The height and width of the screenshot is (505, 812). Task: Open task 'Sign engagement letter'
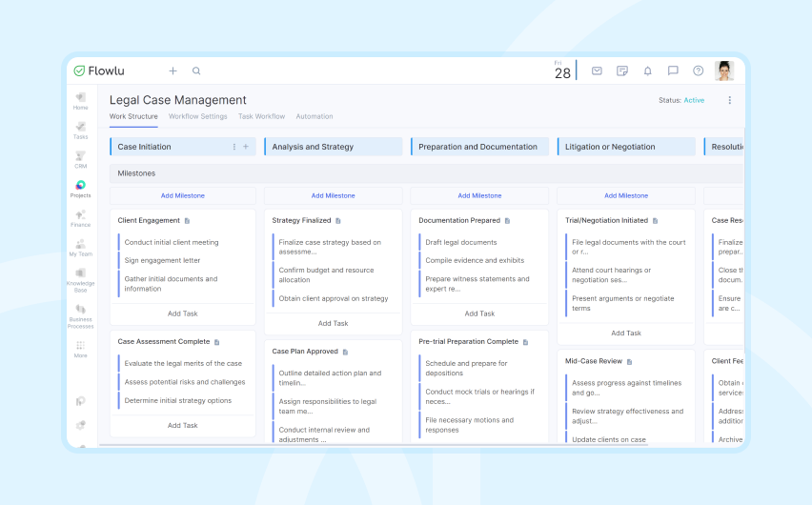(162, 260)
